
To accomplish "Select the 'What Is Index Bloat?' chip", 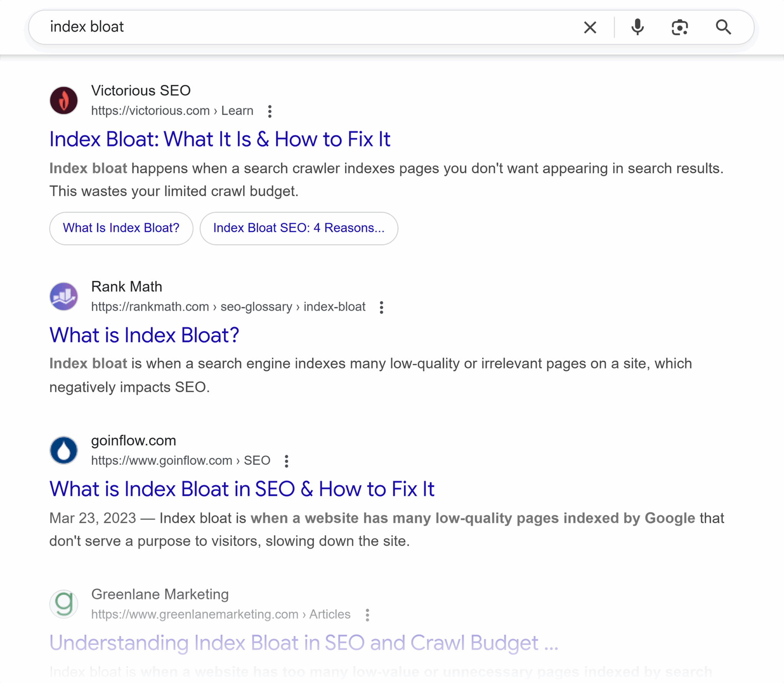I will coord(121,228).
